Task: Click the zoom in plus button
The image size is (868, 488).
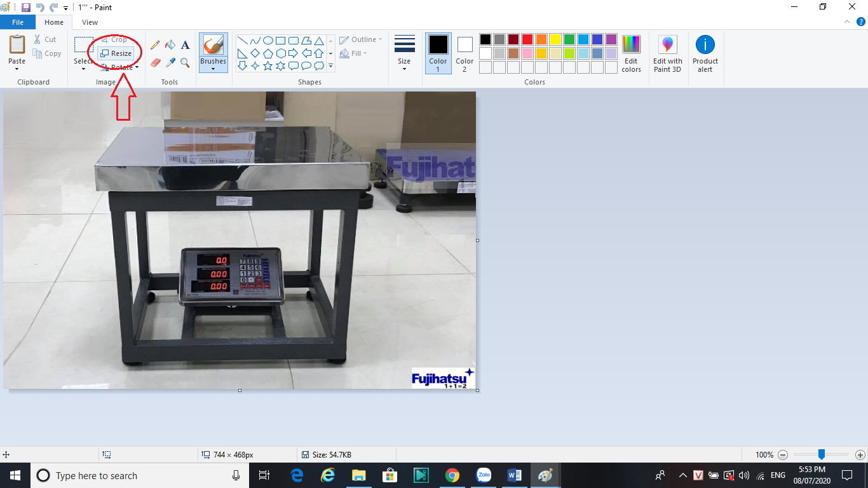Action: point(860,455)
